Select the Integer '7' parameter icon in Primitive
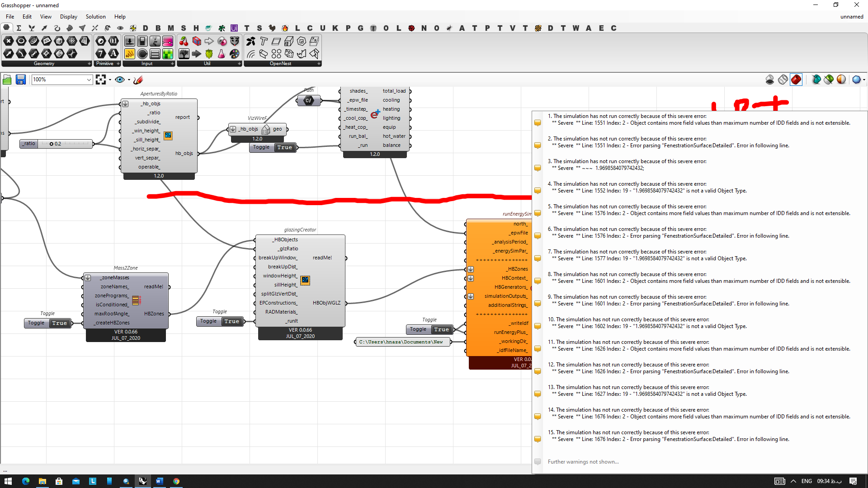 tap(101, 54)
